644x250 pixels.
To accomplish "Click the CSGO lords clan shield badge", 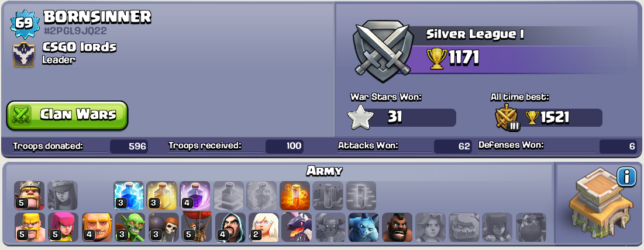I will pyautogui.click(x=24, y=55).
